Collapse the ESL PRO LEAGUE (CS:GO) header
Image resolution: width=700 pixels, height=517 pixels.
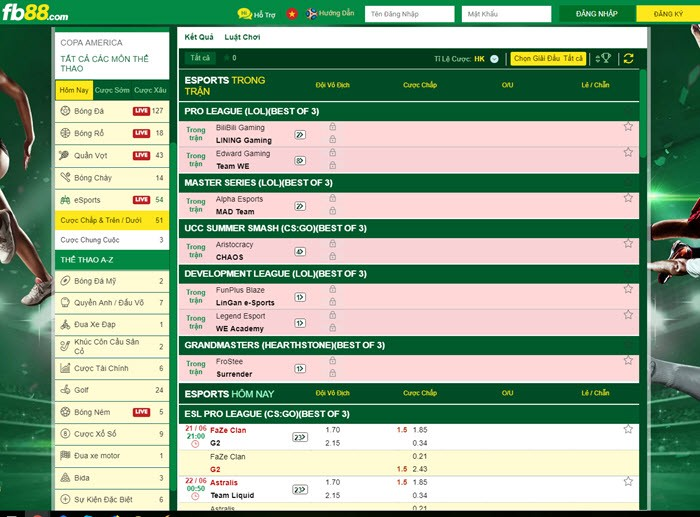point(408,414)
